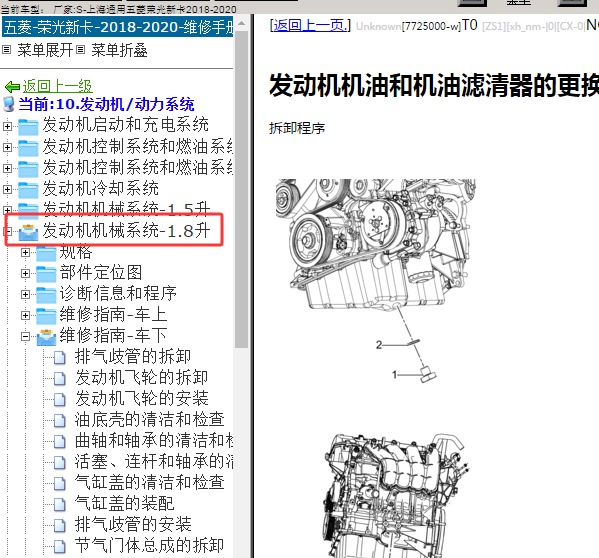Open 排气歧管的拆卸 document

[133, 356]
